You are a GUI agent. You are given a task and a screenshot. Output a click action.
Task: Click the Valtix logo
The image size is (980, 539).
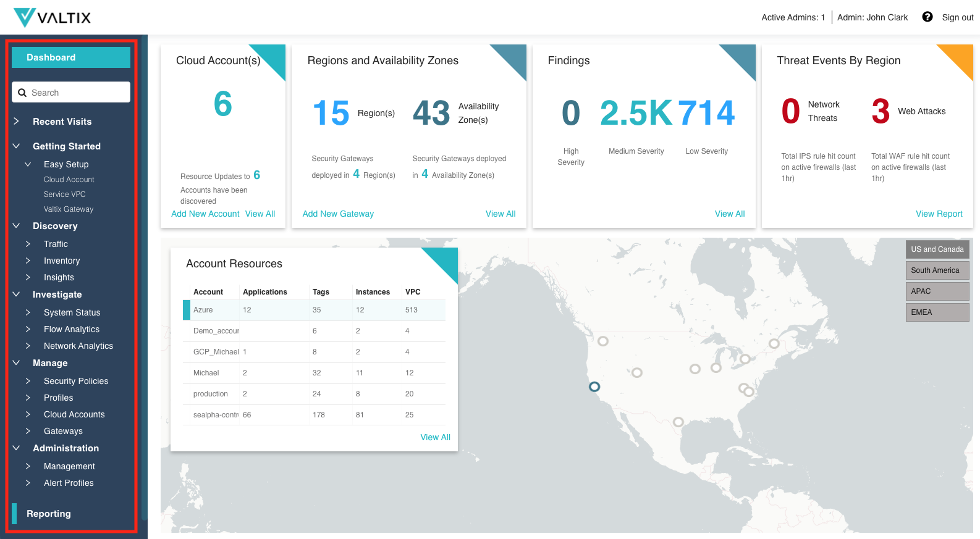coord(52,17)
